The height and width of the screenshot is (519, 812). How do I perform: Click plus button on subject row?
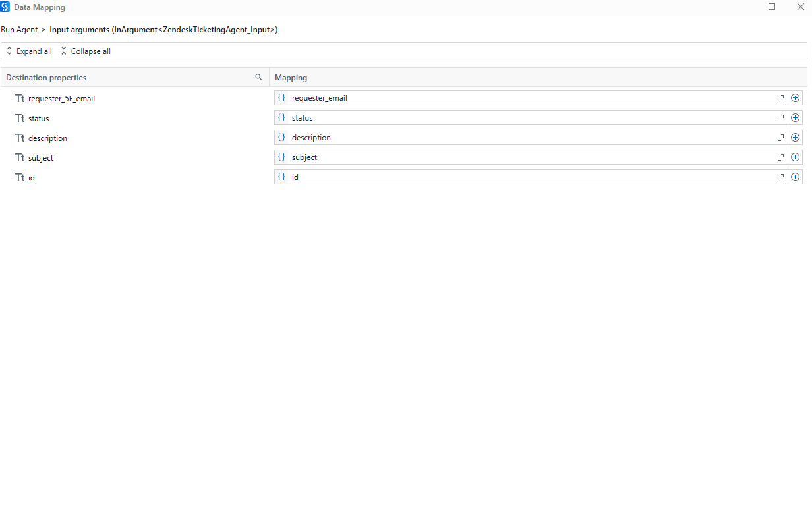[x=795, y=157]
